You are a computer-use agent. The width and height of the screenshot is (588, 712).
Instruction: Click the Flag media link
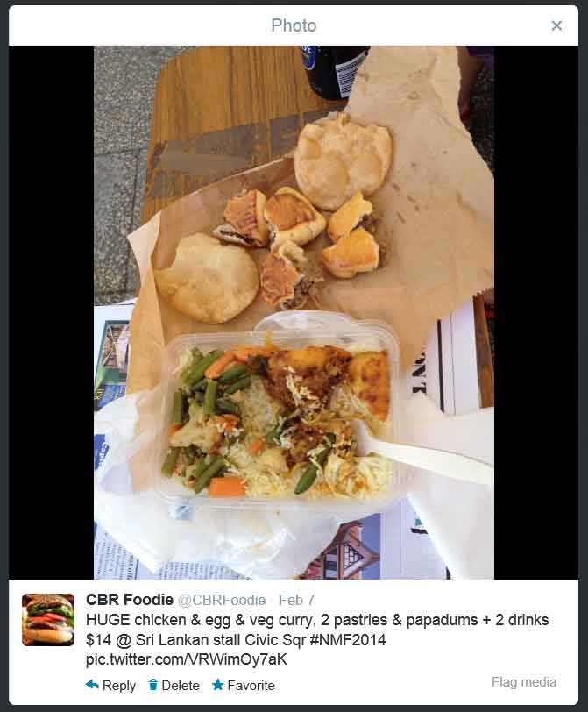[x=524, y=682]
